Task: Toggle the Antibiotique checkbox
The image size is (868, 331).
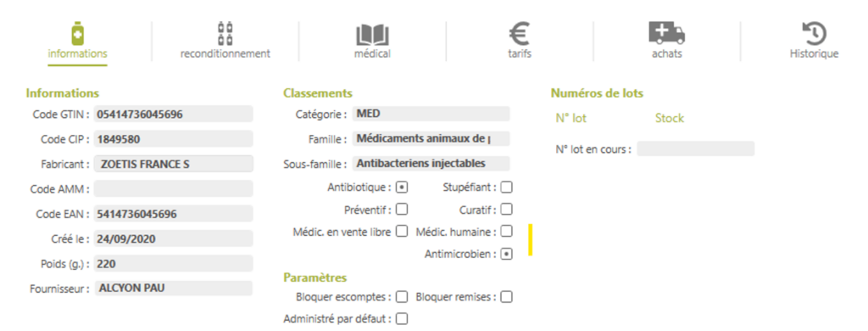Action: (402, 188)
